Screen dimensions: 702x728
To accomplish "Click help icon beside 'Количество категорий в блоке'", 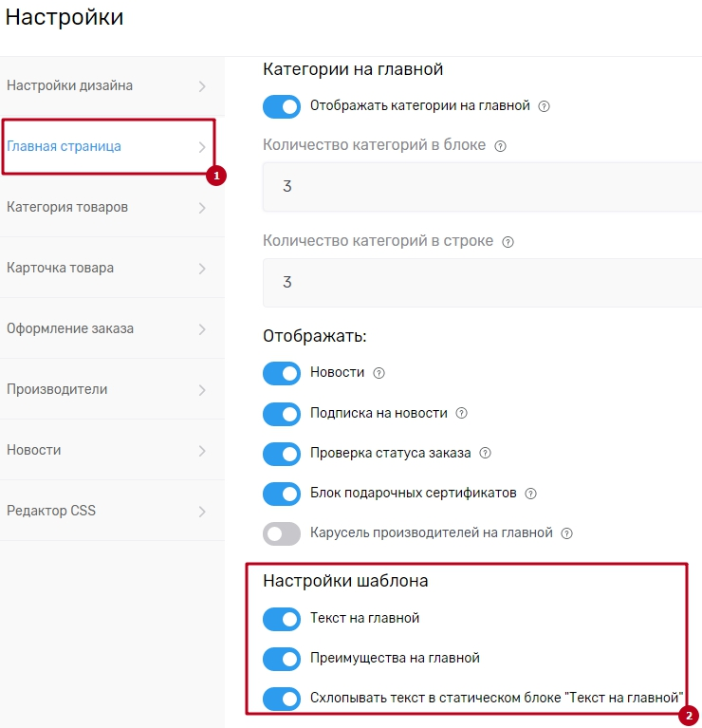I will 501,146.
